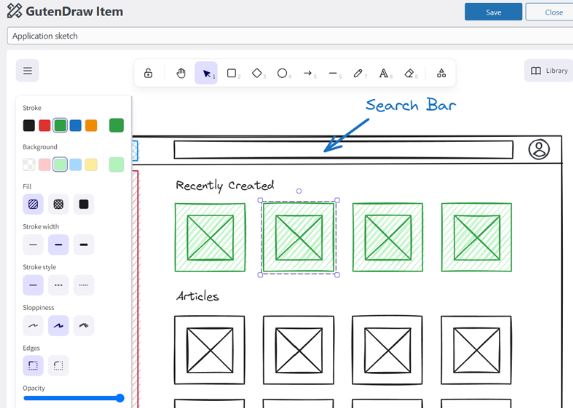Select the Text tool
573x408 pixels.
(383, 73)
